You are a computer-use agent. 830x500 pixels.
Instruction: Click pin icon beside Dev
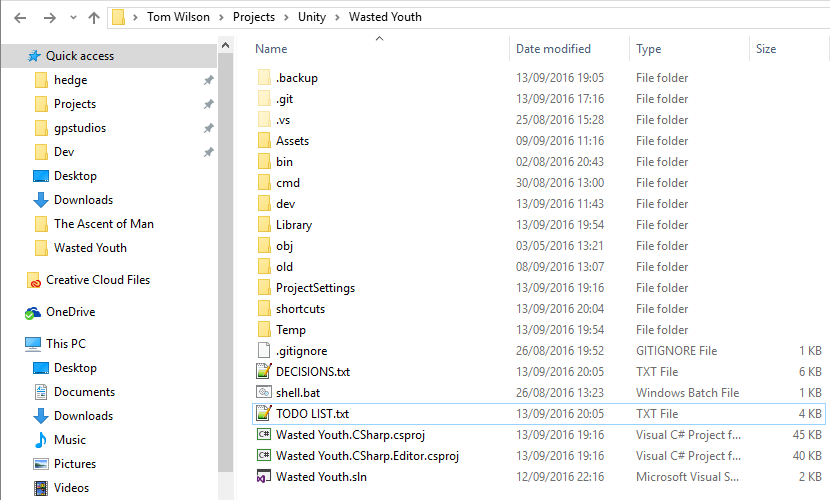[209, 152]
